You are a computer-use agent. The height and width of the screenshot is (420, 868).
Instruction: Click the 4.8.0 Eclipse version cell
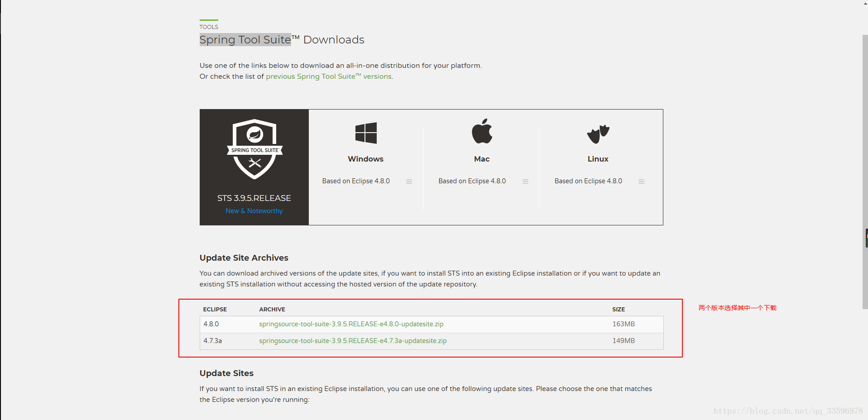pos(211,324)
